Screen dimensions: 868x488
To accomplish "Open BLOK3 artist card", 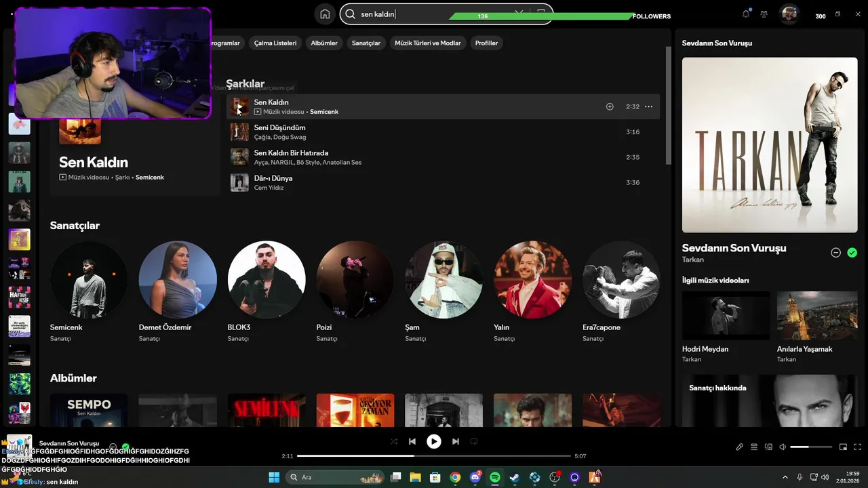I will point(267,291).
